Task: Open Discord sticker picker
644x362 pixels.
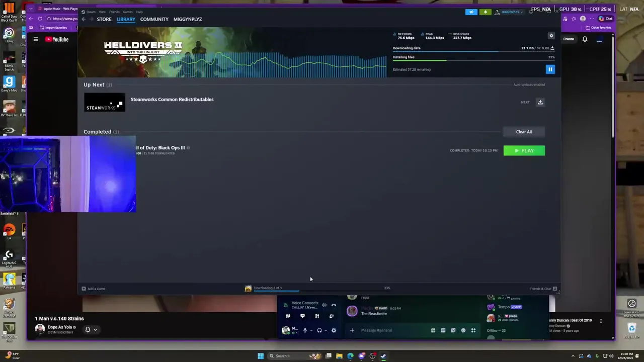Action: pyautogui.click(x=453, y=330)
